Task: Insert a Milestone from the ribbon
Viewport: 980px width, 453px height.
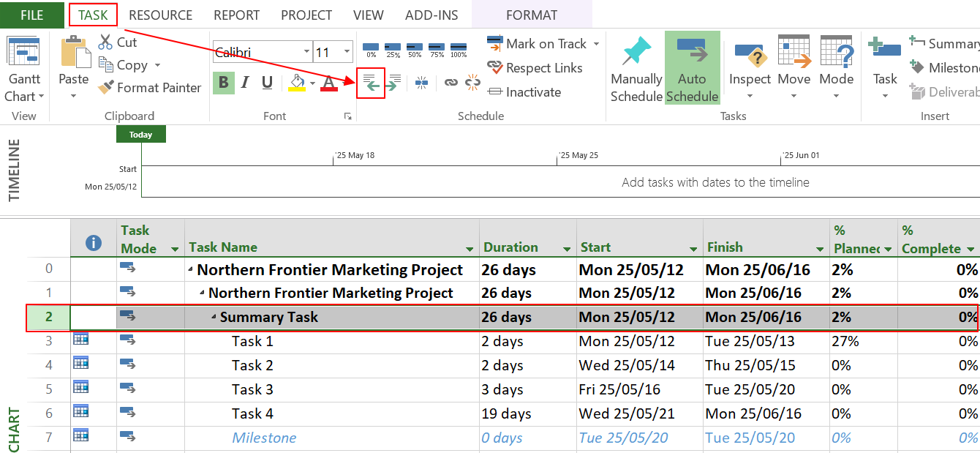Action: [x=943, y=67]
